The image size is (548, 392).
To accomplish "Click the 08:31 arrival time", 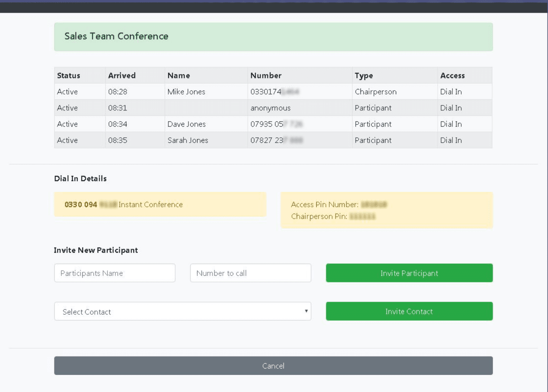I will point(118,108).
